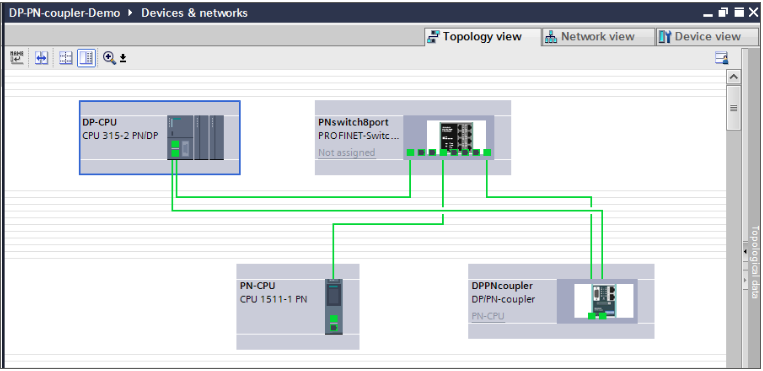Open the zoom level dropdown arrow
763x371 pixels.
click(123, 58)
